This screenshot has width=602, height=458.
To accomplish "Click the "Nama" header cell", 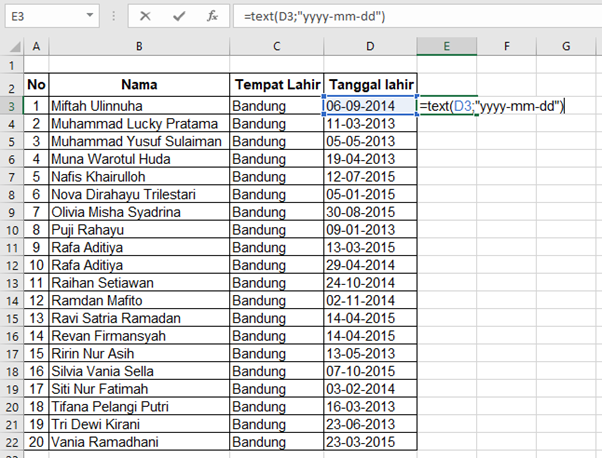I will click(x=139, y=85).
